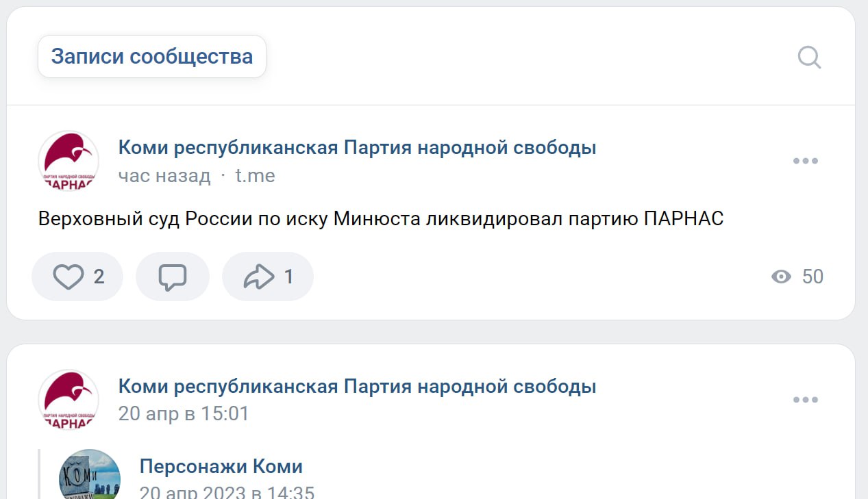868x499 pixels.
Task: Open the first post's three-dot menu
Action: 805,161
